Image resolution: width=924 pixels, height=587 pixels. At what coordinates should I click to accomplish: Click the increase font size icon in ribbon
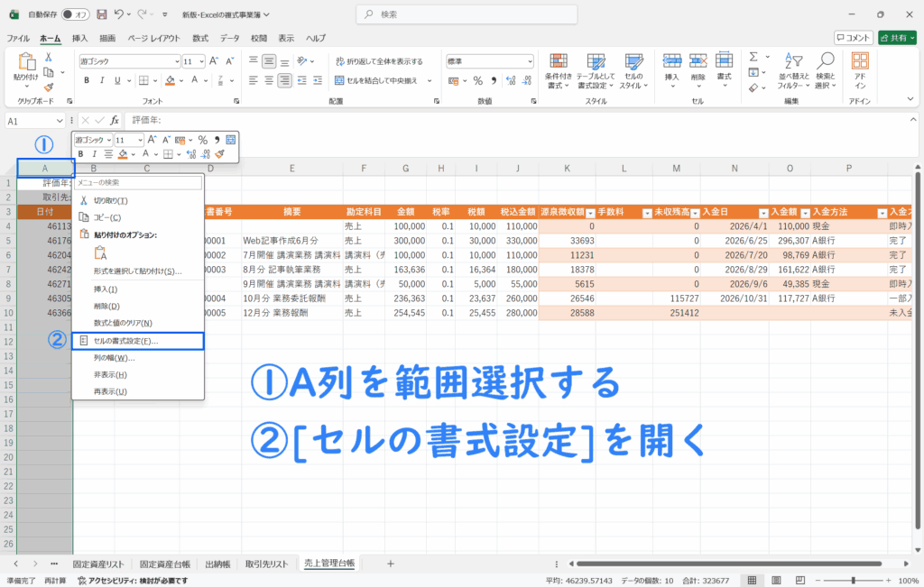point(214,61)
